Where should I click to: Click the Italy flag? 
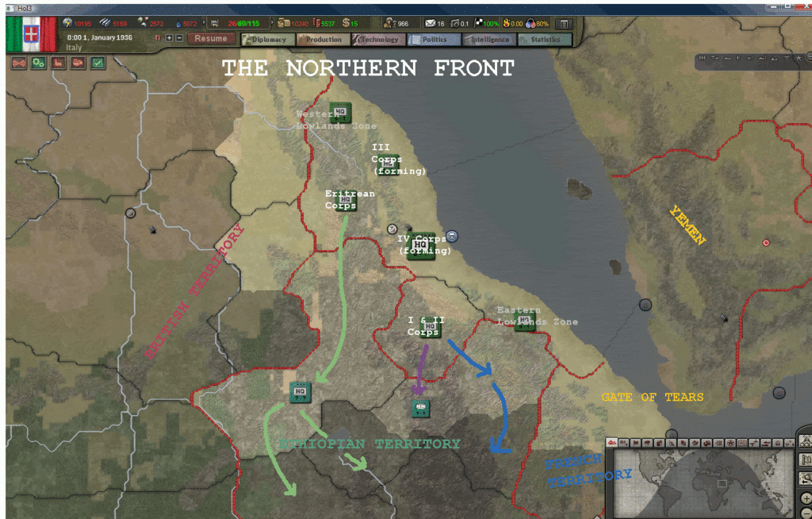pos(31,34)
